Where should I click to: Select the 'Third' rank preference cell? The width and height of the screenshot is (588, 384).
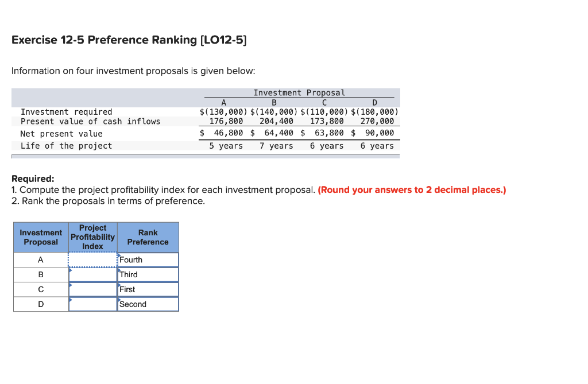(148, 274)
